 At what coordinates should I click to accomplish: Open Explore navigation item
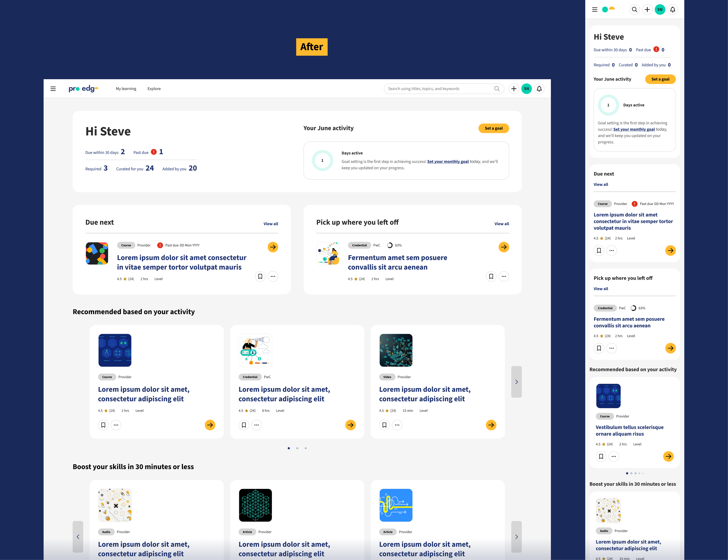(154, 89)
